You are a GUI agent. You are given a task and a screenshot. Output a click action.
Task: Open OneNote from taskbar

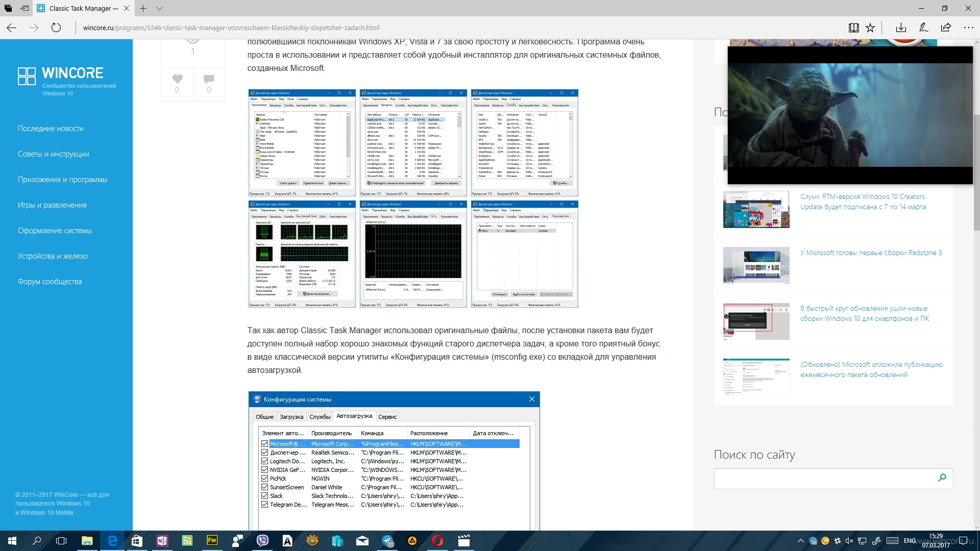(162, 541)
